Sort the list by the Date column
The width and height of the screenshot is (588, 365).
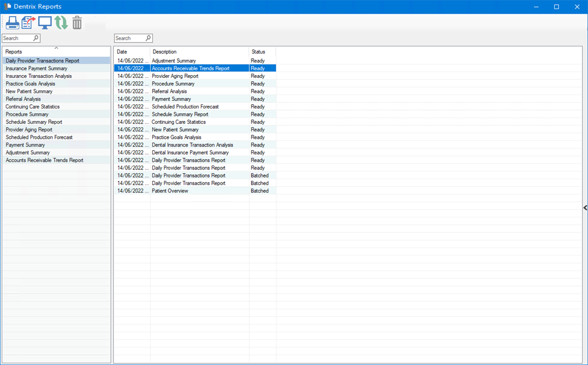coord(132,52)
